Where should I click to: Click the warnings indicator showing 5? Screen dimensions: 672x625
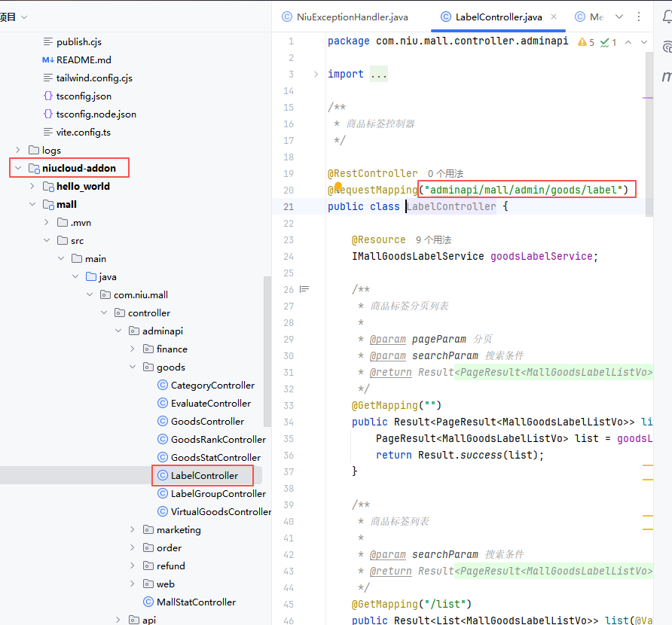click(585, 42)
